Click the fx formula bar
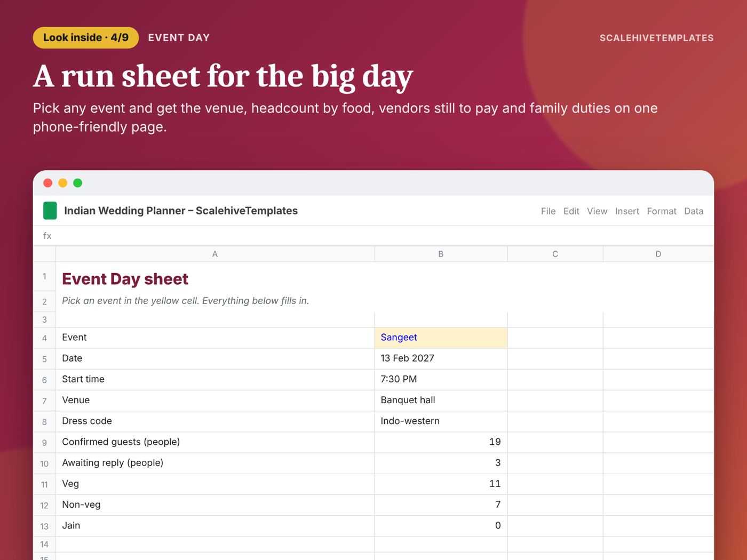Image resolution: width=747 pixels, height=560 pixels. pyautogui.click(x=373, y=236)
